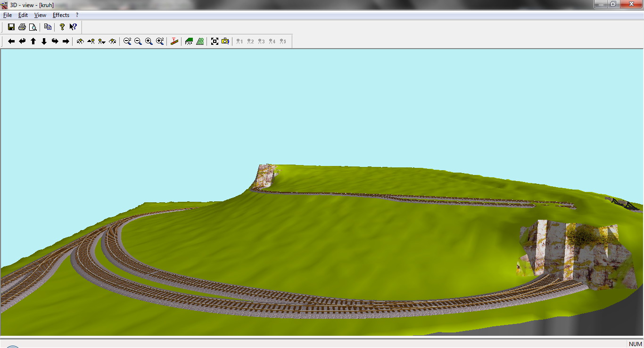644x348 pixels.
Task: Click the plain zoom in magnifier
Action: coord(149,41)
